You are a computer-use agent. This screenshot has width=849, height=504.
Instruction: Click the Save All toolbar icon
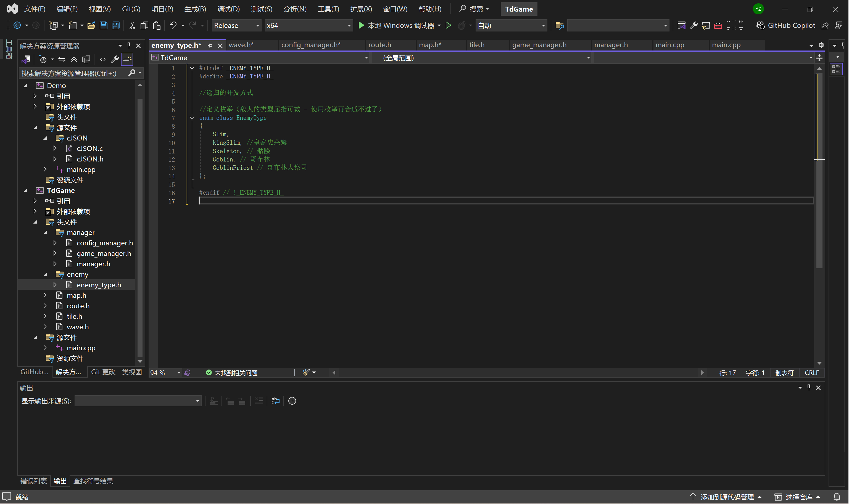tap(115, 25)
